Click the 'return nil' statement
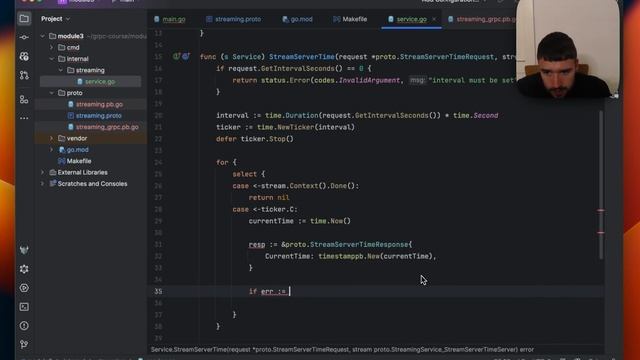The image size is (640, 360). point(269,198)
